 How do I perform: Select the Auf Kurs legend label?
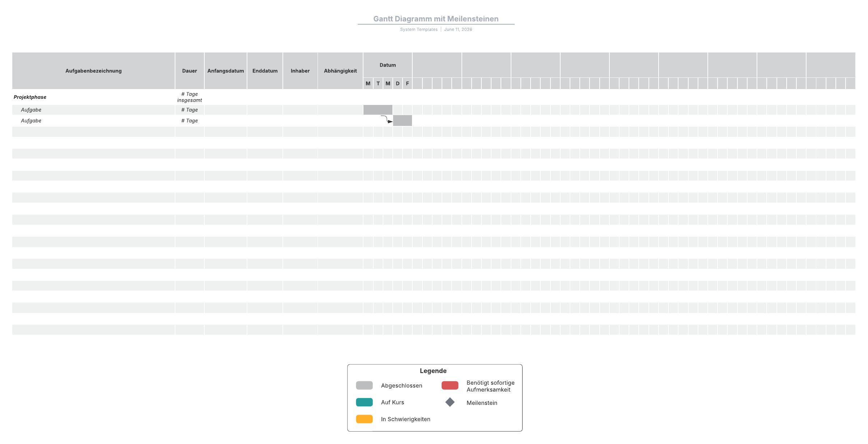point(392,402)
